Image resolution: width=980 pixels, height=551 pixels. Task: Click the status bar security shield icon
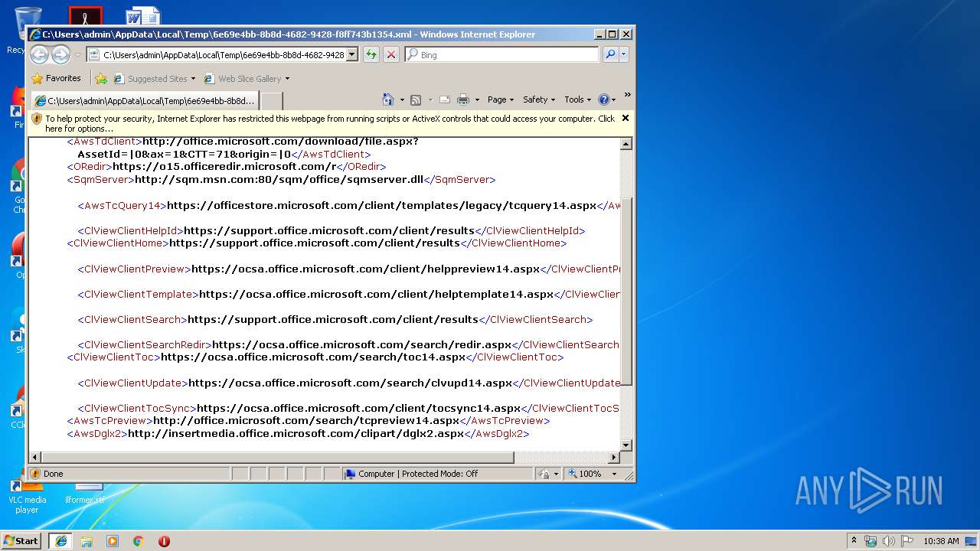[35, 474]
